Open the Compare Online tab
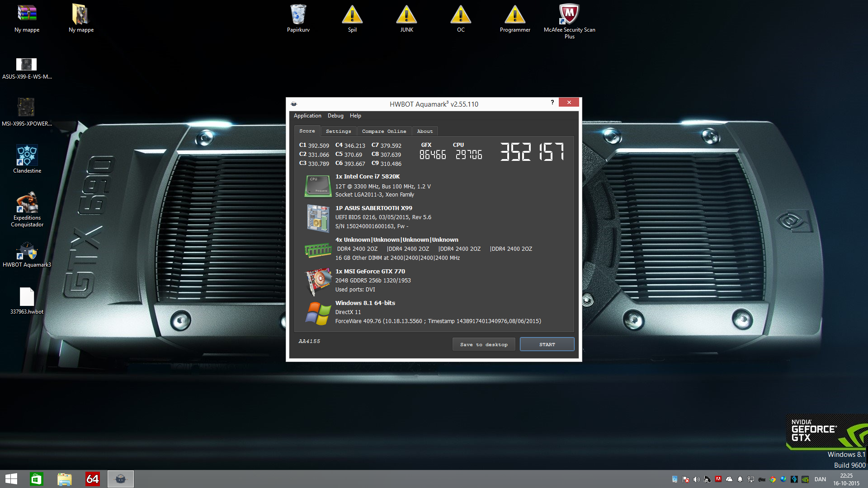Viewport: 868px width, 488px height. pyautogui.click(x=384, y=131)
